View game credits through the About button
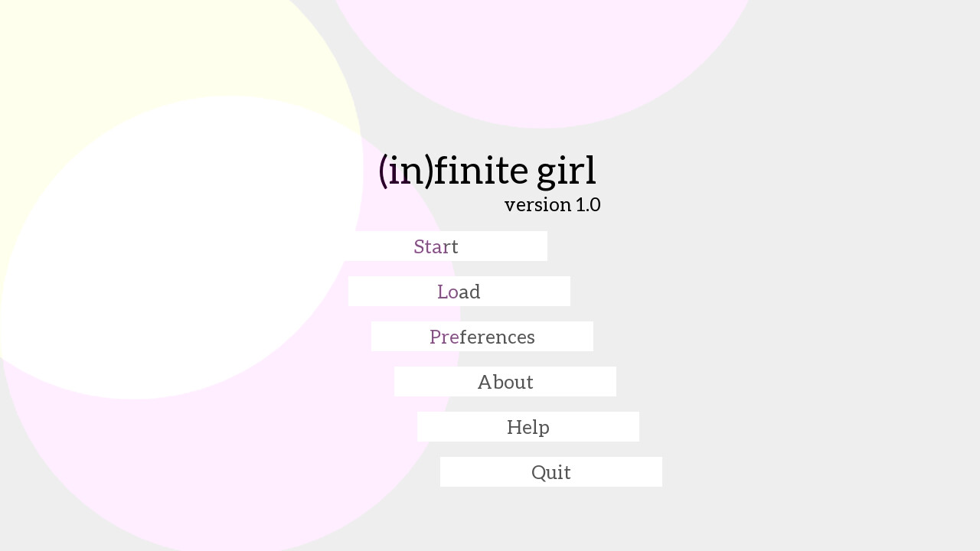The width and height of the screenshot is (980, 551). (505, 381)
